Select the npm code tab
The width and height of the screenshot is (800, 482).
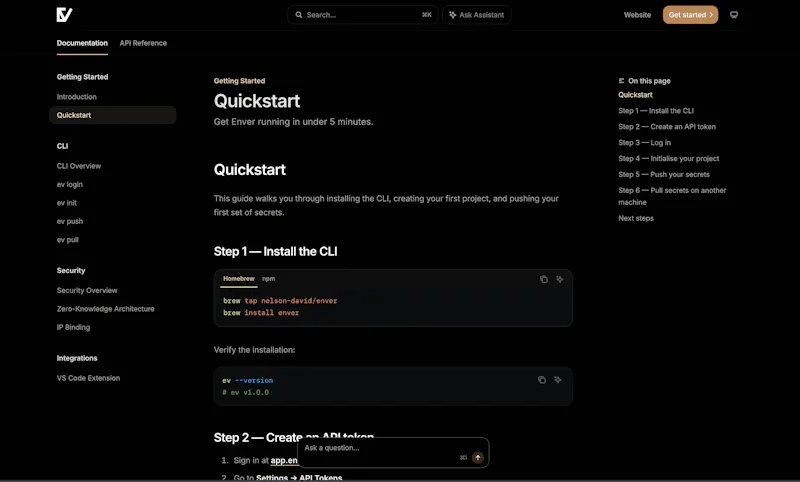268,278
